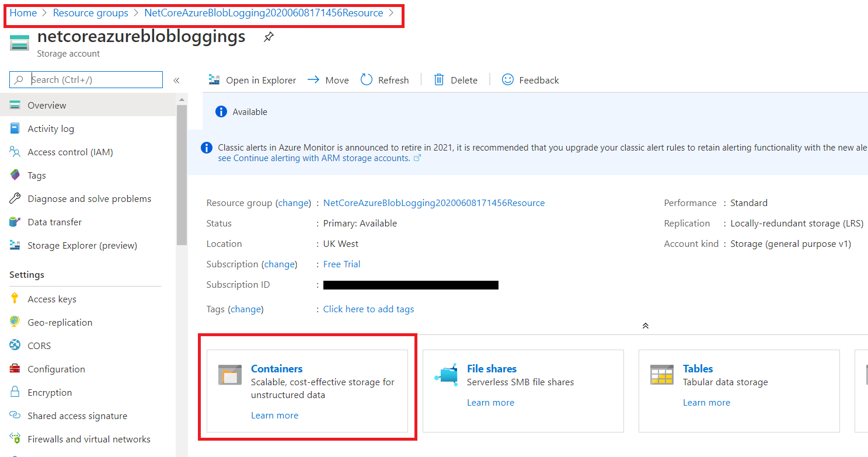Open Shared access signature settings
868x457 pixels.
click(x=77, y=415)
